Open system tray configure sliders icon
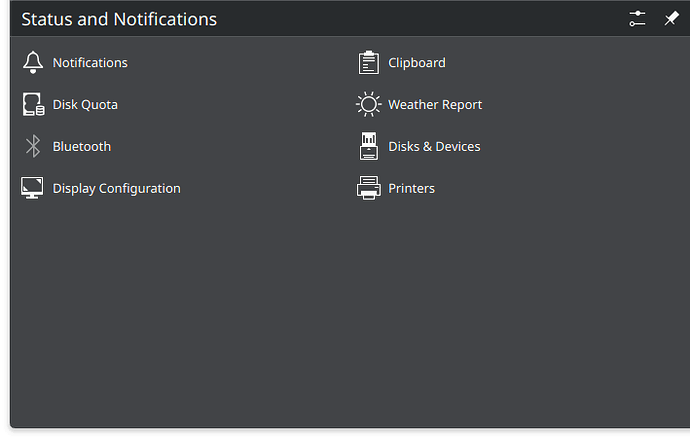 tap(637, 19)
